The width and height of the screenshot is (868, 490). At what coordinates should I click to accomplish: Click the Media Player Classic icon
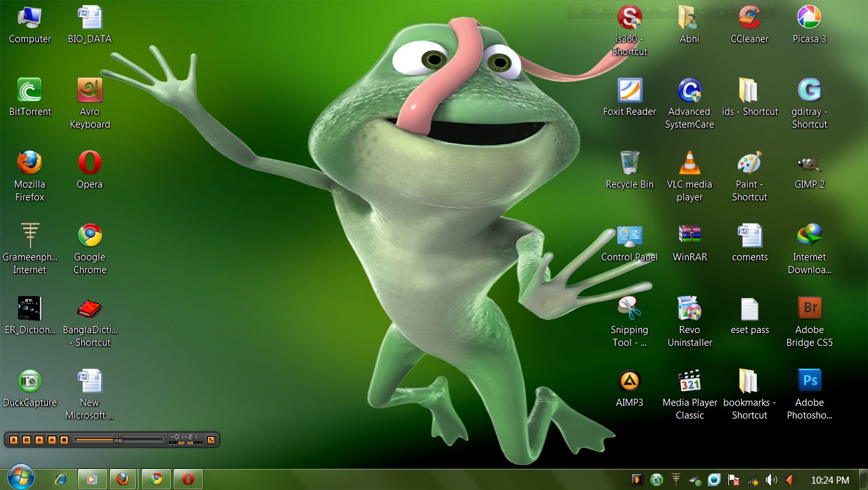689,395
